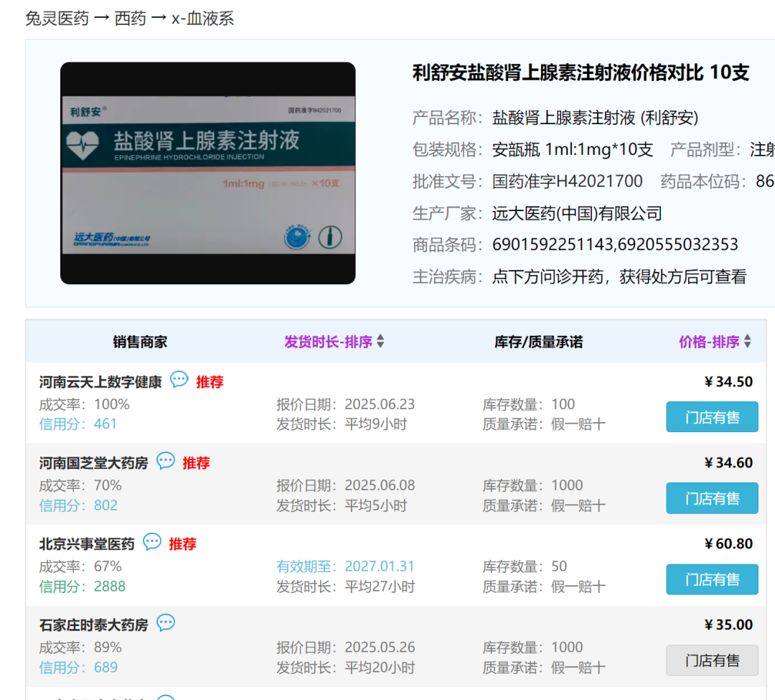The height and width of the screenshot is (700, 775).
Task: Click sort arrows beside 价格-排序
Action: tap(746, 340)
